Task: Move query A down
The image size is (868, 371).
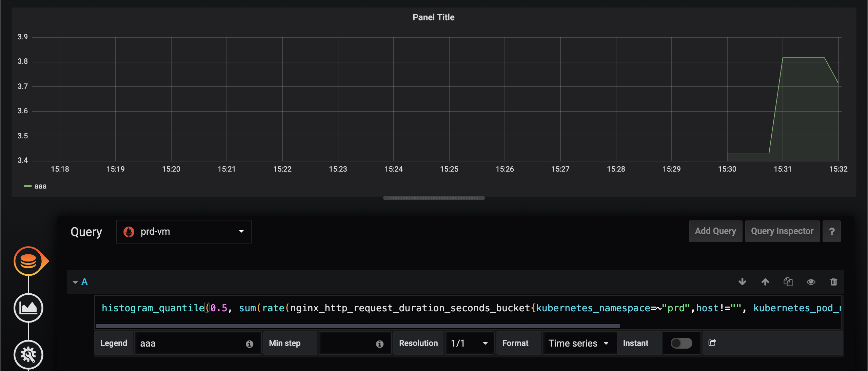Action: tap(743, 282)
